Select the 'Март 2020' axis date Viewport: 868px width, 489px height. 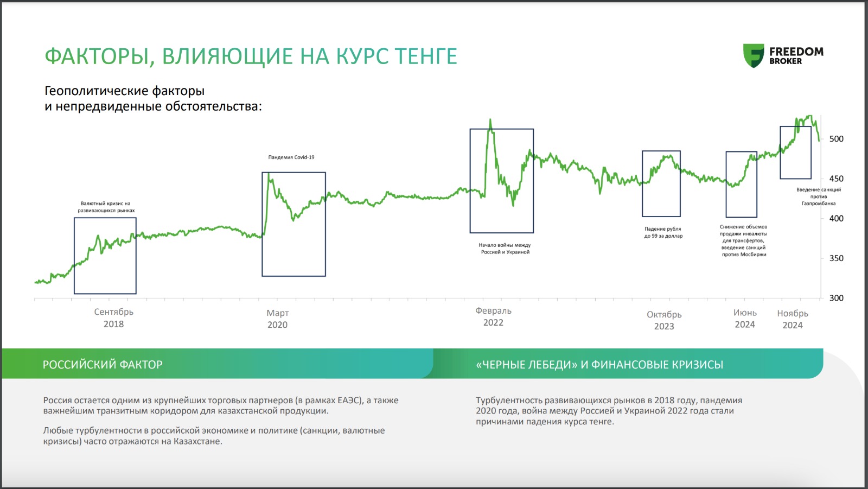coord(277,319)
